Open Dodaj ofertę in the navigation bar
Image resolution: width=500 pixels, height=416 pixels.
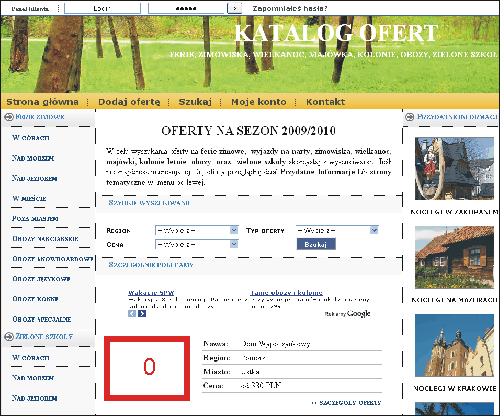tap(129, 102)
